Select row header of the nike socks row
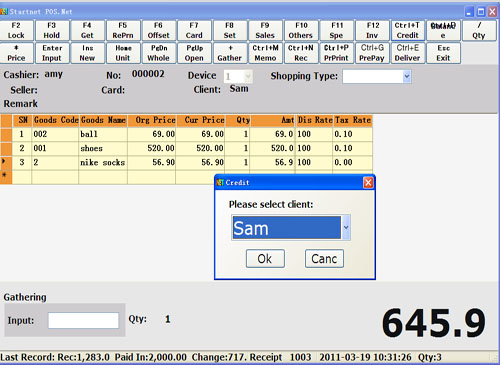 [6, 163]
